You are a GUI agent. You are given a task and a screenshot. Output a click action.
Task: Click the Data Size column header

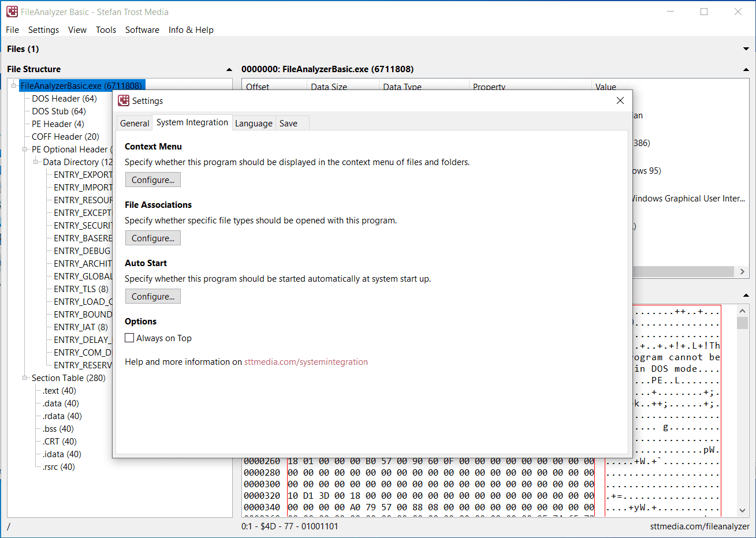(x=342, y=85)
